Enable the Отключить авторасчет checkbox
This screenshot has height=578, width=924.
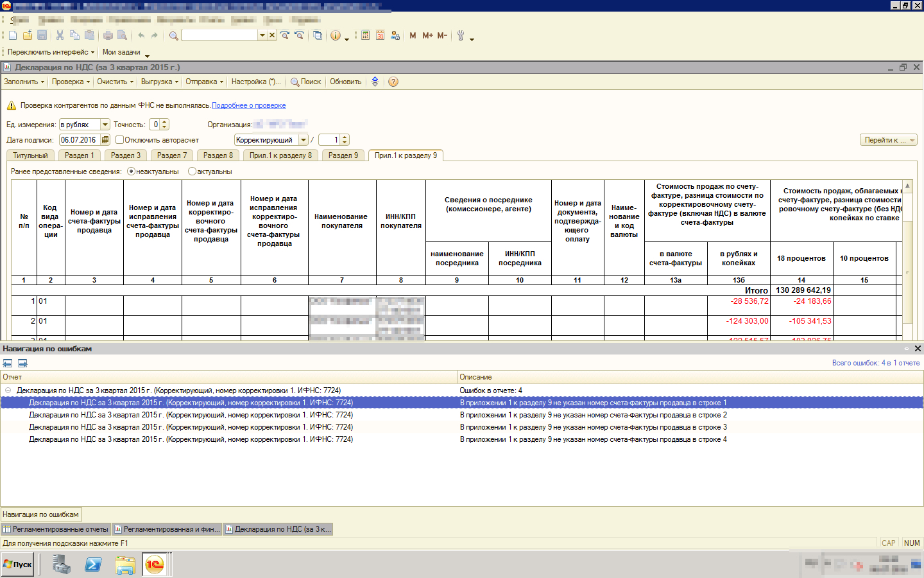[x=119, y=140]
